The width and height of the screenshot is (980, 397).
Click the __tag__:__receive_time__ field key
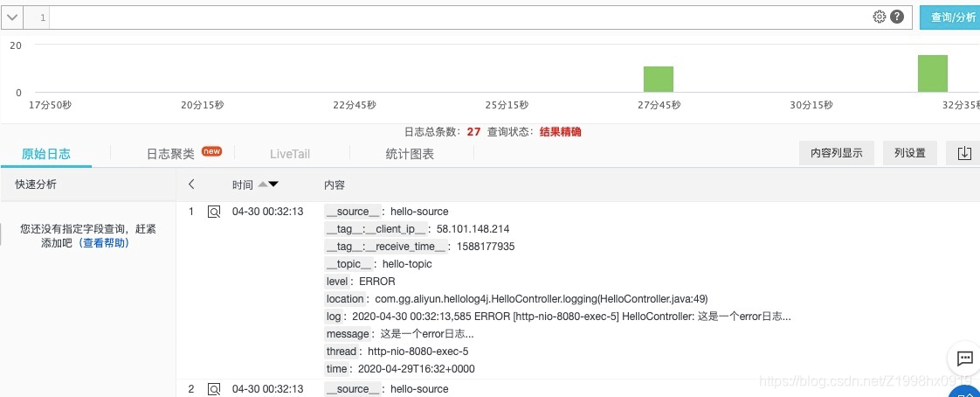(x=386, y=247)
